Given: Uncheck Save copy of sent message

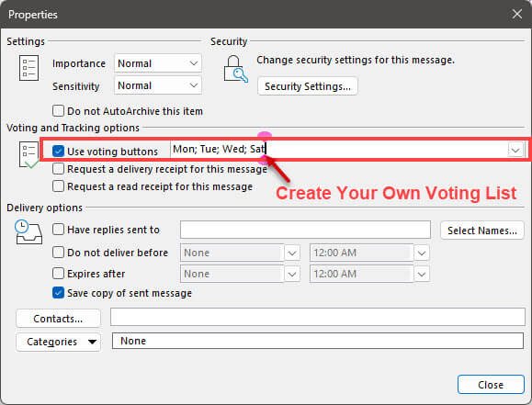Looking at the screenshot, I should coord(59,293).
